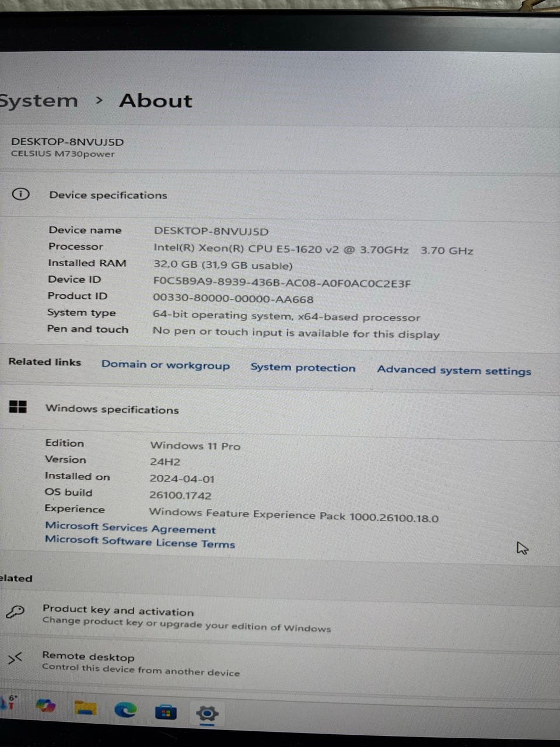The height and width of the screenshot is (747, 560).
Task: Collapse the Device specifications section
Action: 280,195
